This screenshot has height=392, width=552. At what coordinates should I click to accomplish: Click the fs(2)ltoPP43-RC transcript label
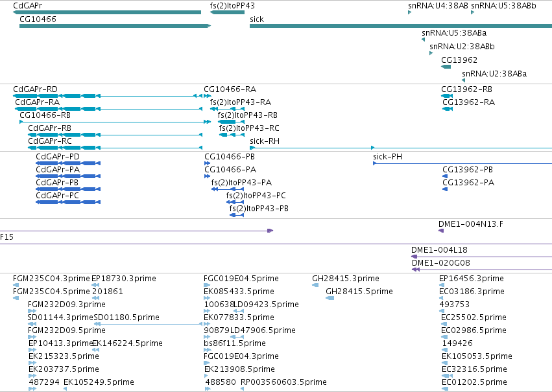tap(249, 128)
